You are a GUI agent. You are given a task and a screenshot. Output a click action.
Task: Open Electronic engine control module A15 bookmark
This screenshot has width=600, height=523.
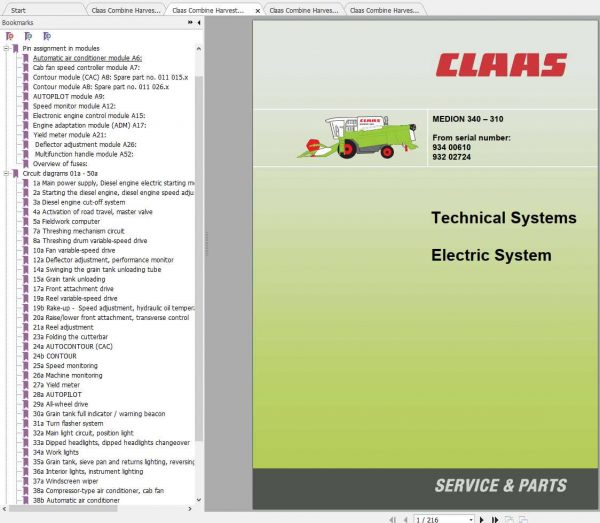click(x=89, y=116)
